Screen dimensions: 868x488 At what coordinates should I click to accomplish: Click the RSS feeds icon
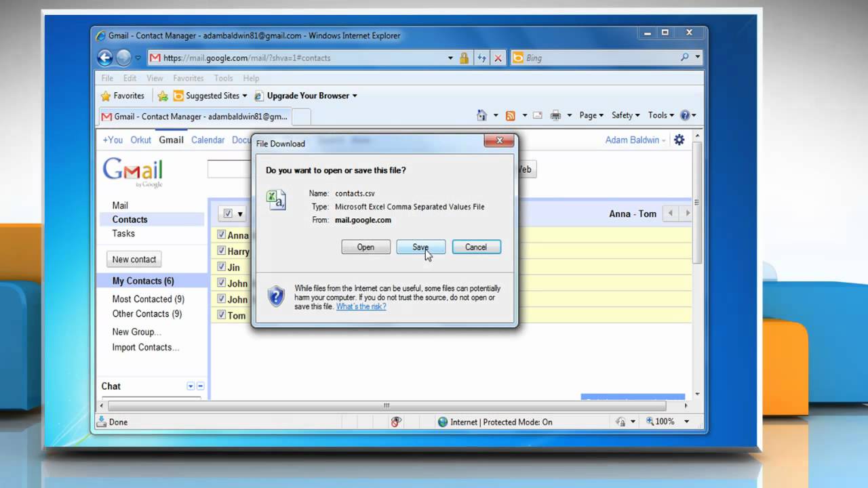511,115
